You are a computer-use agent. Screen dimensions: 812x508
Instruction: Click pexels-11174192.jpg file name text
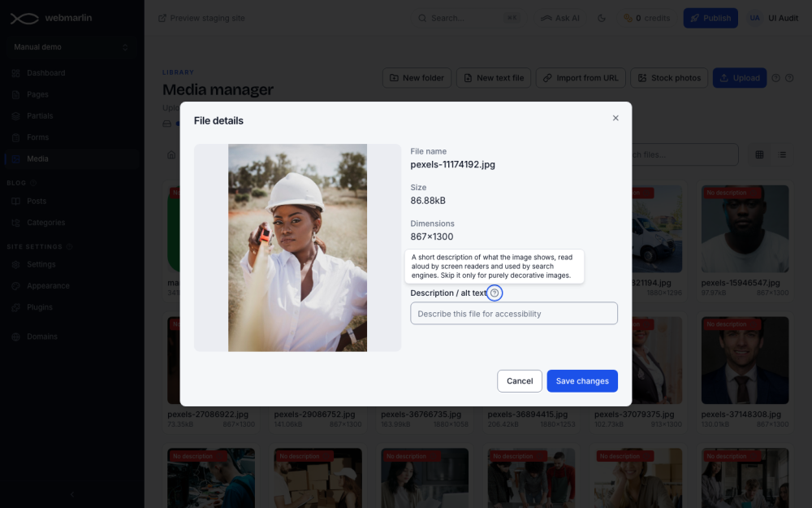tap(452, 164)
